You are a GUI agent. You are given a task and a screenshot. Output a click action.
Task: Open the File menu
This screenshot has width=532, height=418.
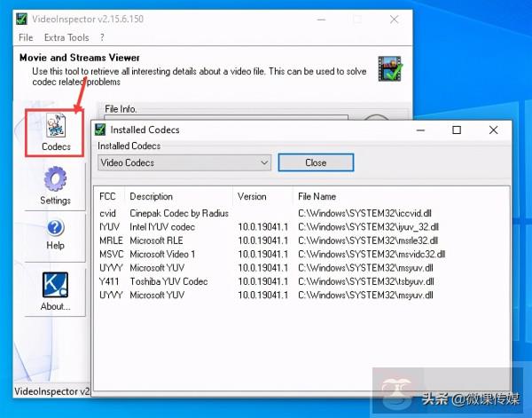(x=26, y=37)
